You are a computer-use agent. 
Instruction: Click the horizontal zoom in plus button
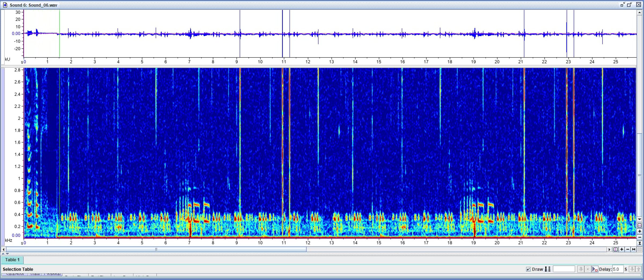pyautogui.click(x=622, y=249)
